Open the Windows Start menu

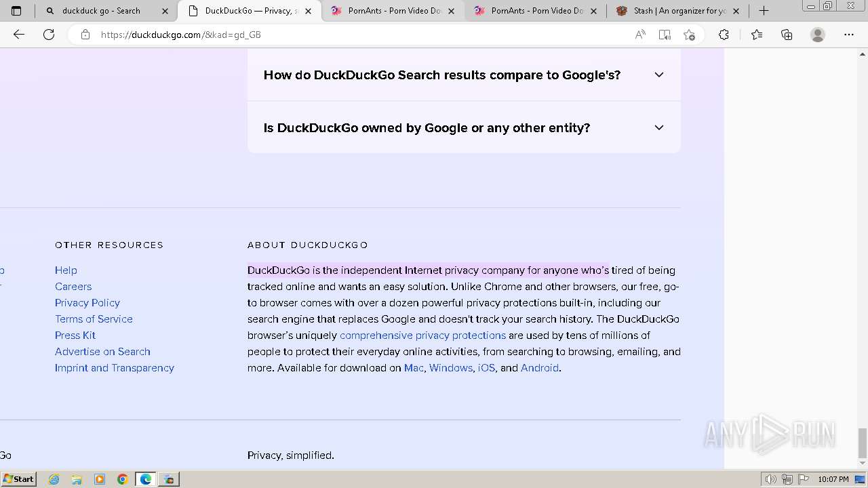pos(18,479)
